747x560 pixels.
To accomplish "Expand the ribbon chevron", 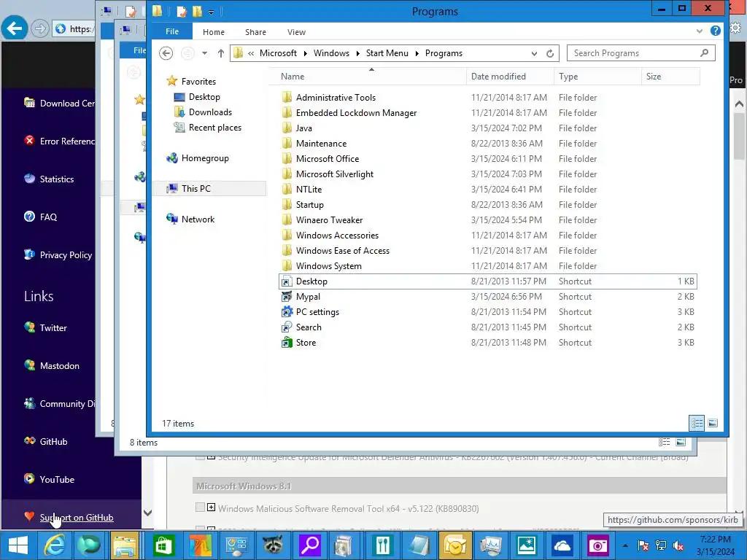I will coord(699,31).
